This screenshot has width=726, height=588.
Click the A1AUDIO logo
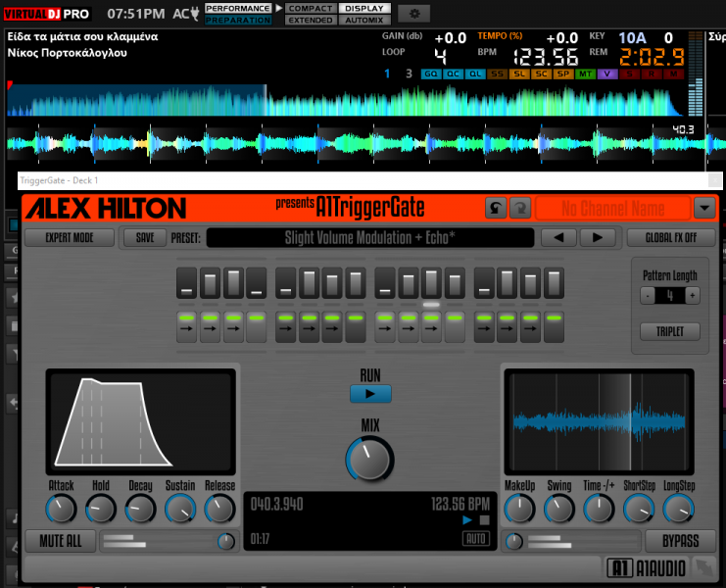click(647, 568)
